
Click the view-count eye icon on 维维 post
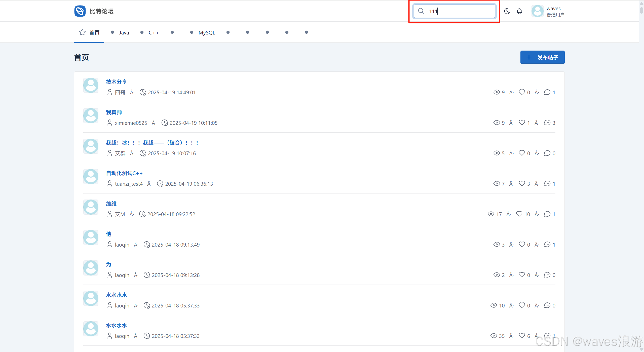(x=491, y=214)
